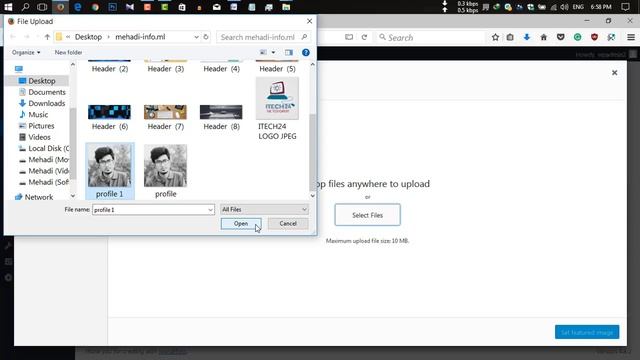Image resolution: width=640 pixels, height=360 pixels.
Task: Click the back navigation arrow in dialog
Action: click(x=13, y=37)
